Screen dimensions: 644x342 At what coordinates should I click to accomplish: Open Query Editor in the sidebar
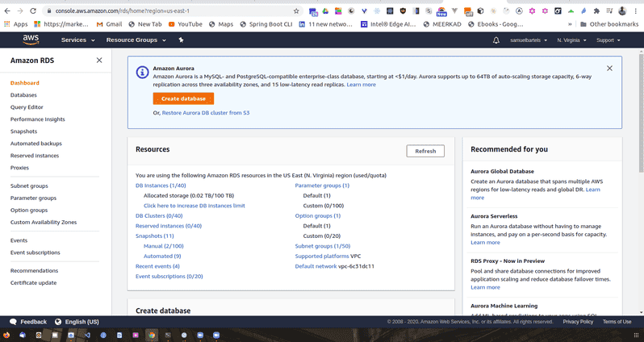pos(27,107)
